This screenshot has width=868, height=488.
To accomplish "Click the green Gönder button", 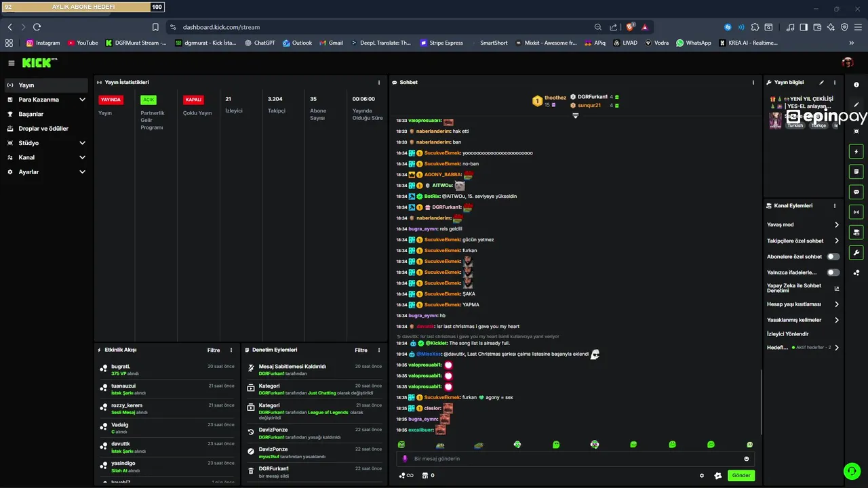I will pos(741,476).
